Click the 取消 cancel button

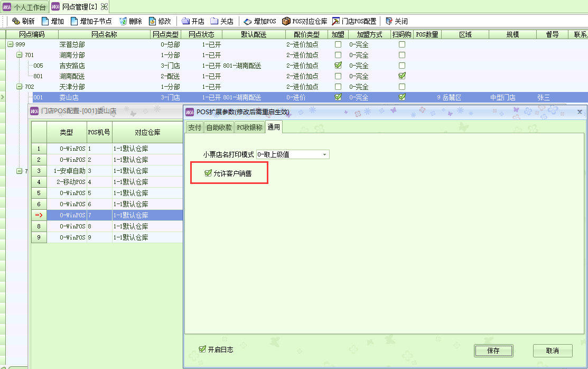pyautogui.click(x=552, y=350)
